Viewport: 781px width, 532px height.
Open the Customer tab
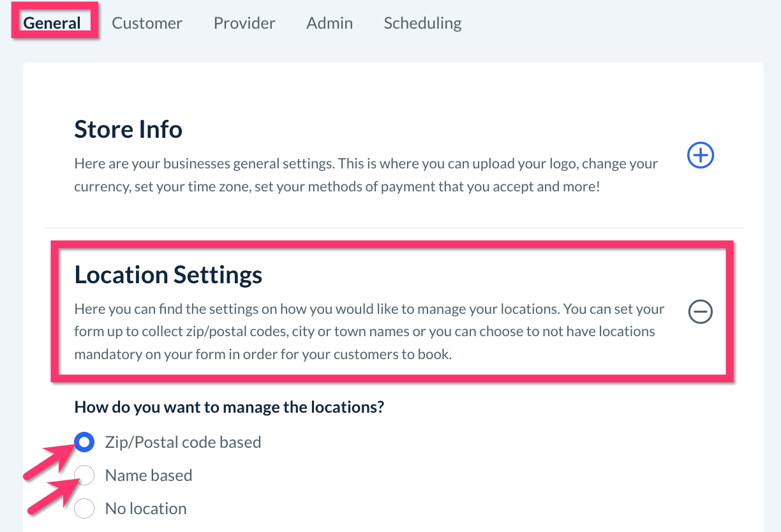pyautogui.click(x=147, y=24)
